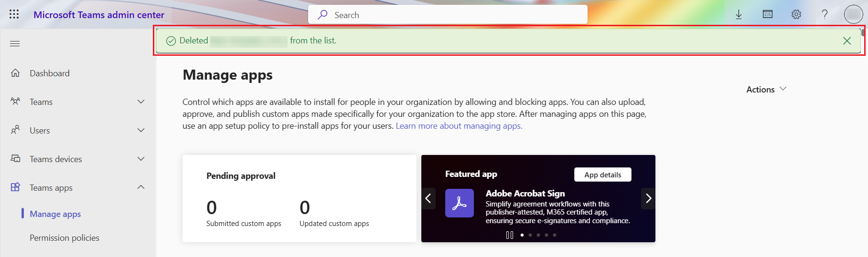Image resolution: width=868 pixels, height=257 pixels.
Task: Open the settings gear icon
Action: coord(796,14)
